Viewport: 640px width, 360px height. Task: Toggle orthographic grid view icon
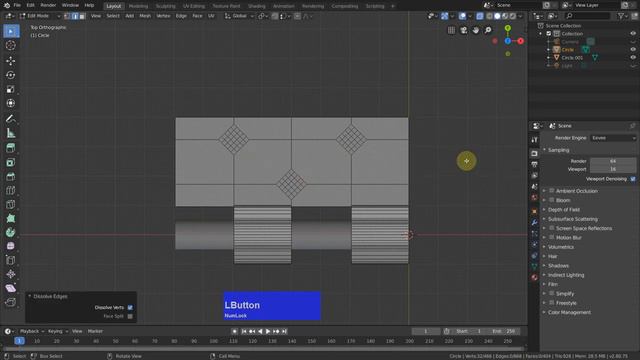(x=451, y=30)
